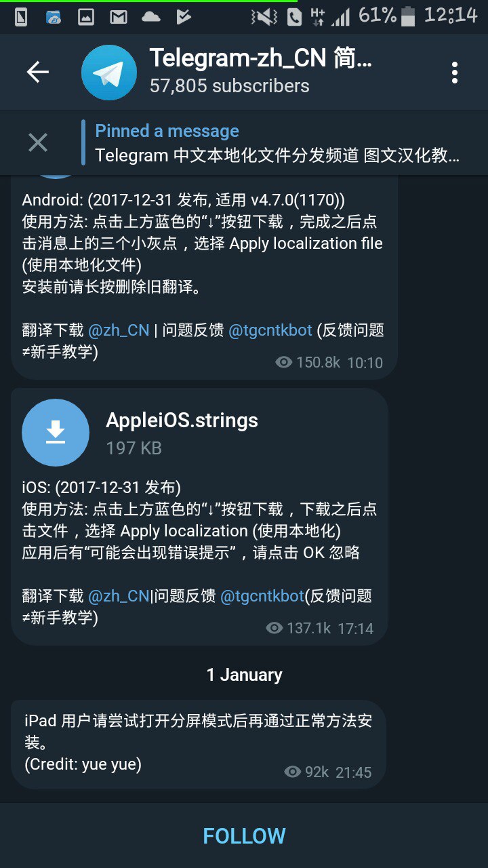This screenshot has height=868, width=488.
Task: Tap the 1 January date separator
Action: point(244,675)
